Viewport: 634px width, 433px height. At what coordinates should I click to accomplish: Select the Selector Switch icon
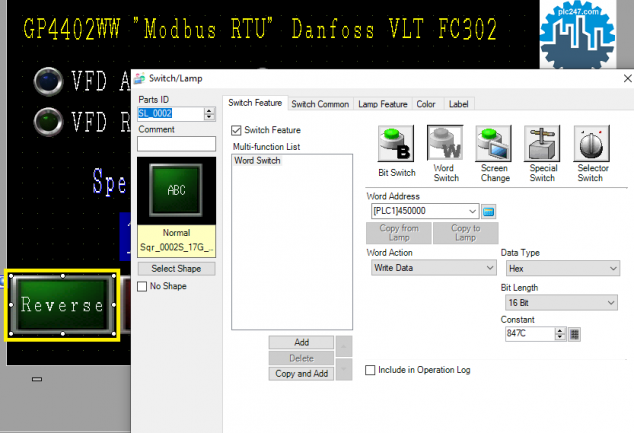(591, 143)
